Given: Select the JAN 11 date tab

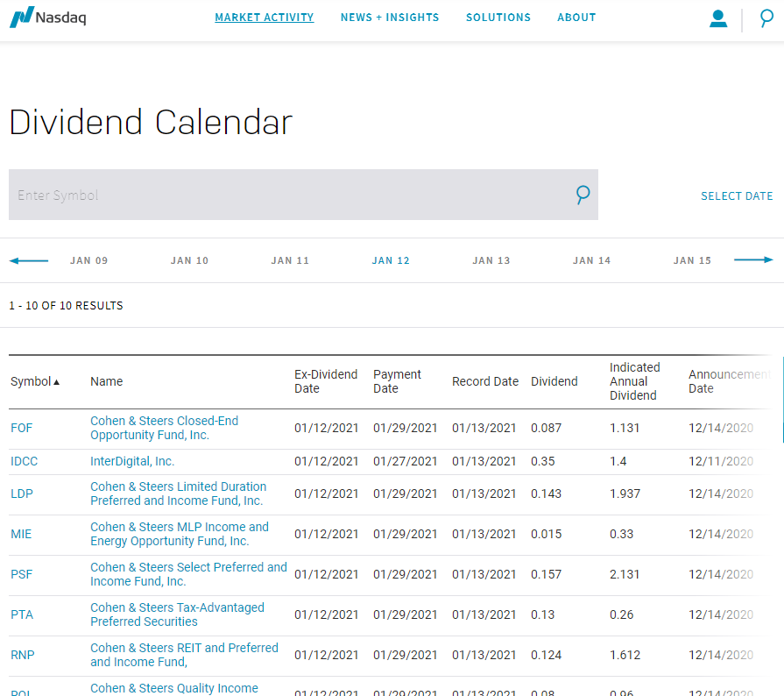Looking at the screenshot, I should (x=290, y=260).
